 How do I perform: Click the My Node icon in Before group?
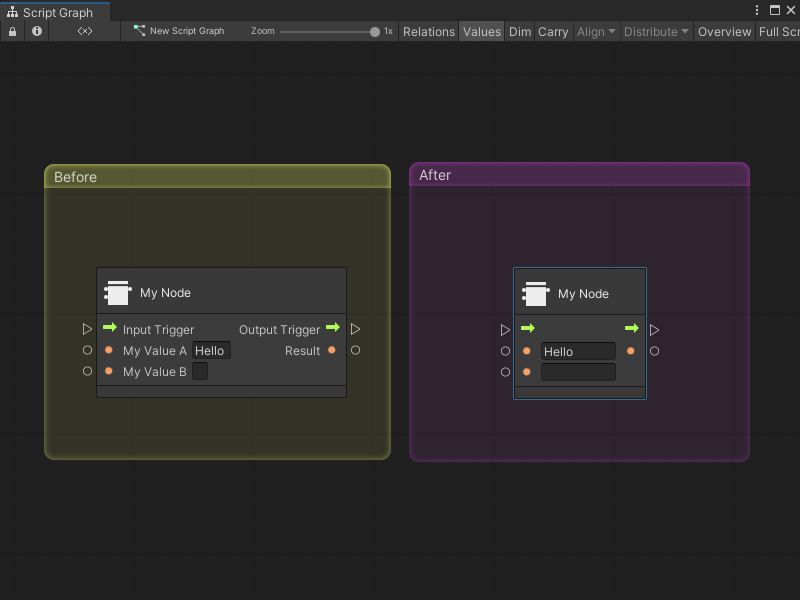point(118,293)
